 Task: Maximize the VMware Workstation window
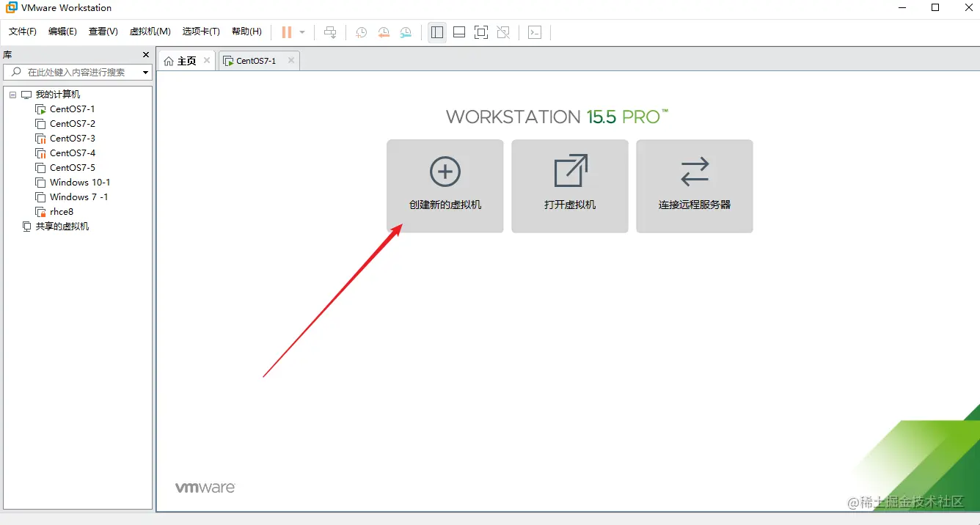point(935,8)
